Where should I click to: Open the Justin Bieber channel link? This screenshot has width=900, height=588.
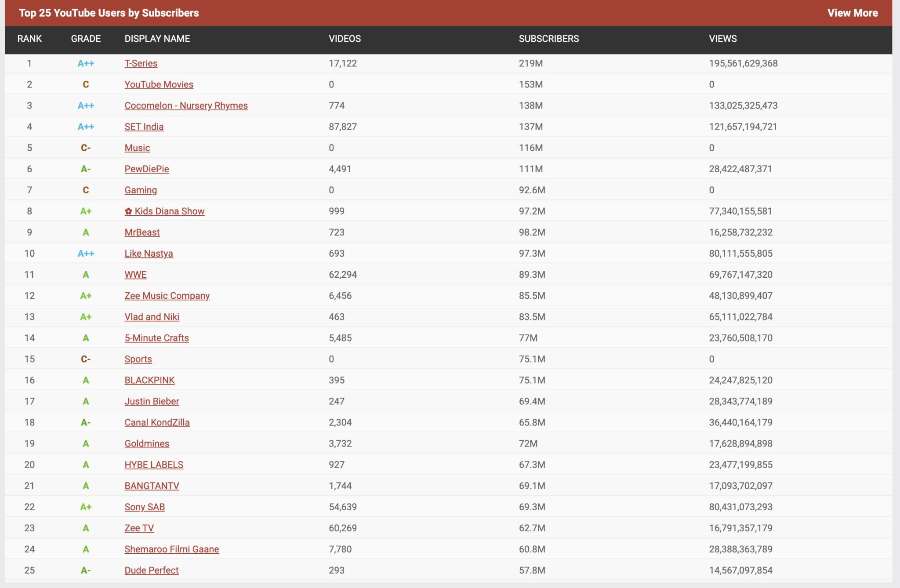pos(152,401)
